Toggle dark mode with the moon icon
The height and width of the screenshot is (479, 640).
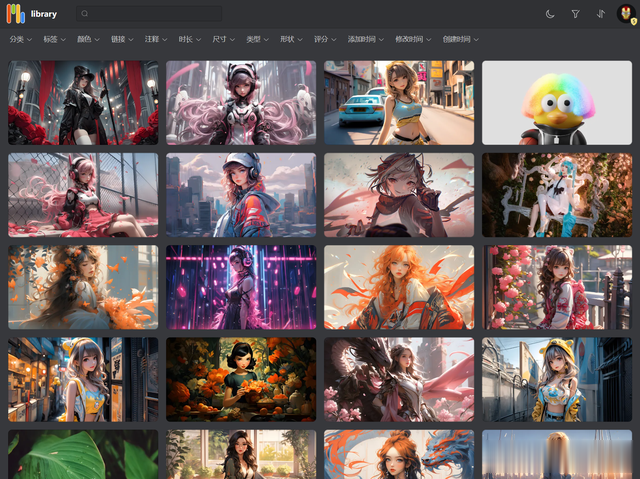(x=550, y=14)
